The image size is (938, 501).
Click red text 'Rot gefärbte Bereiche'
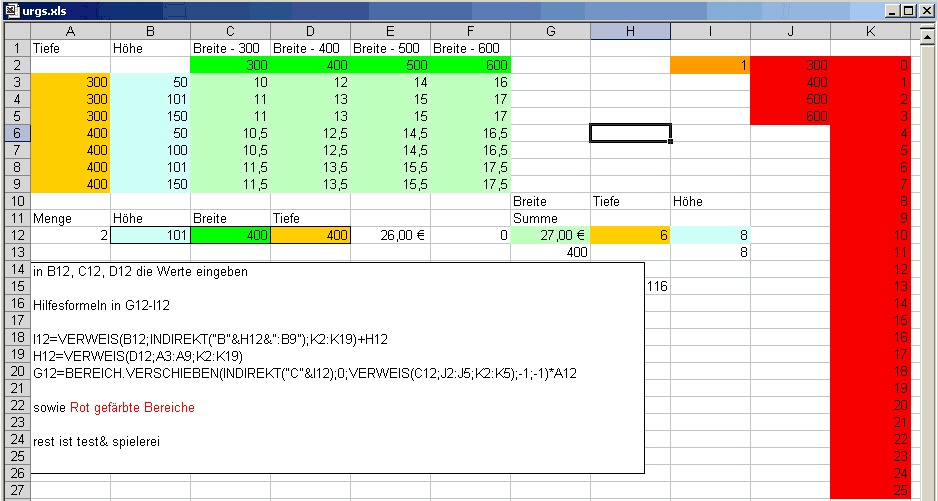coord(132,408)
